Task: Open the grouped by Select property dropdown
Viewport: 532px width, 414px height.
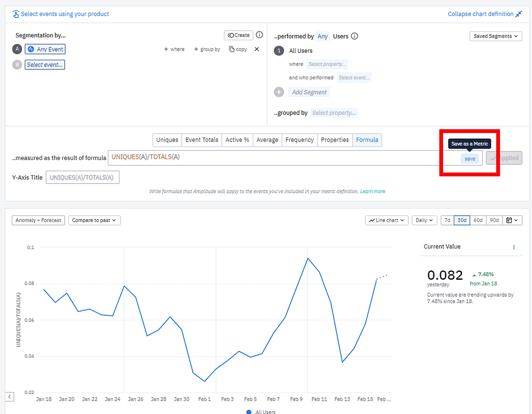Action: click(x=334, y=113)
